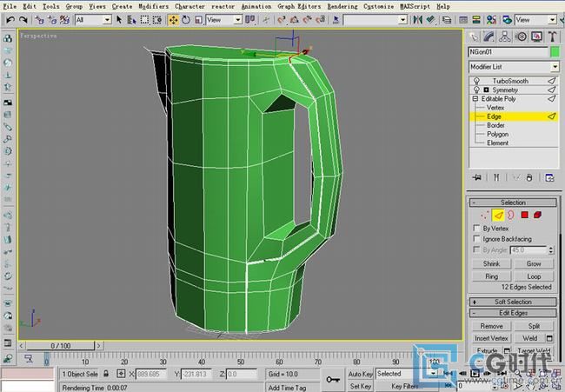565x392 pixels.
Task: Click the Undo arrow in the toolbar
Action: click(x=10, y=20)
